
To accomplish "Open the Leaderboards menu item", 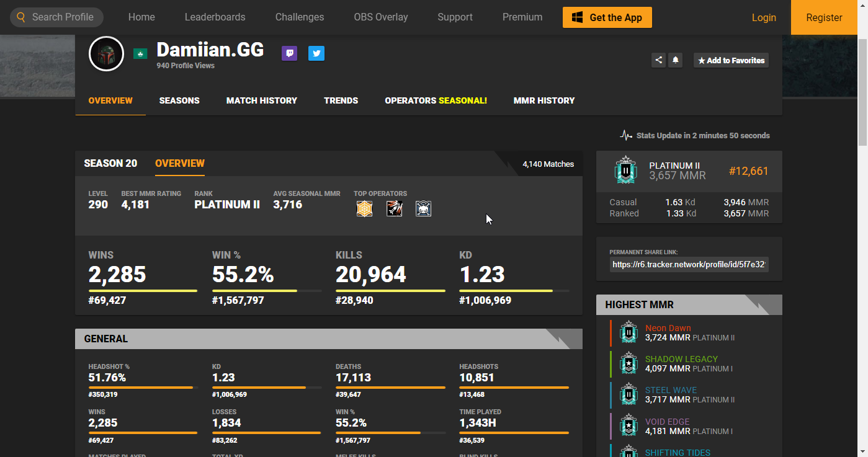I will 215,17.
